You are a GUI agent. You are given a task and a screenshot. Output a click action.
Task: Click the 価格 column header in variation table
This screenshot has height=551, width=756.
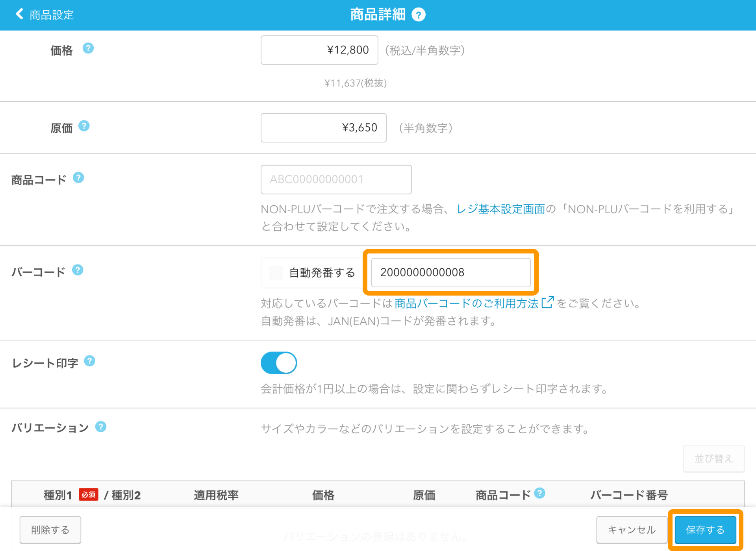(x=323, y=495)
